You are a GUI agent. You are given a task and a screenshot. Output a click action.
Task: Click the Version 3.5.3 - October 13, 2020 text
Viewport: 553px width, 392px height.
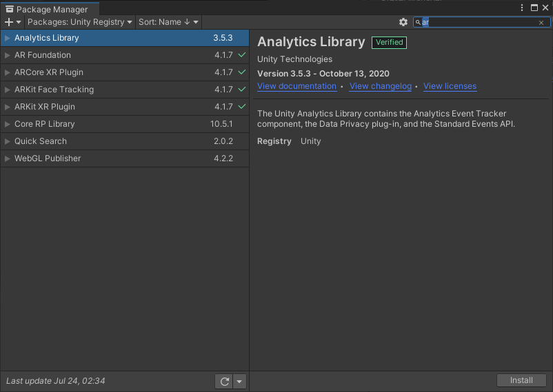coord(323,74)
